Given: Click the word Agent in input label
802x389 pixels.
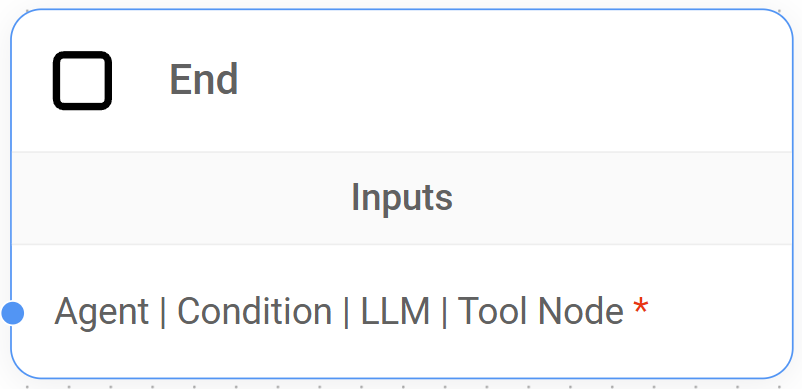Looking at the screenshot, I should [x=101, y=312].
